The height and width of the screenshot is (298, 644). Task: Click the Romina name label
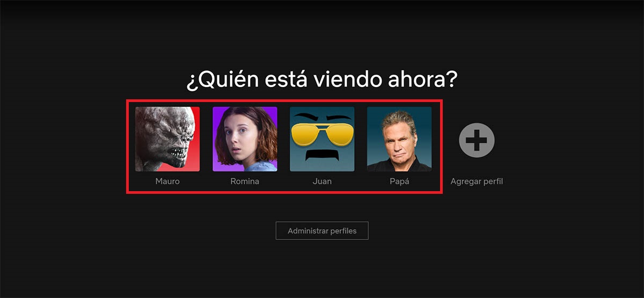pos(245,181)
